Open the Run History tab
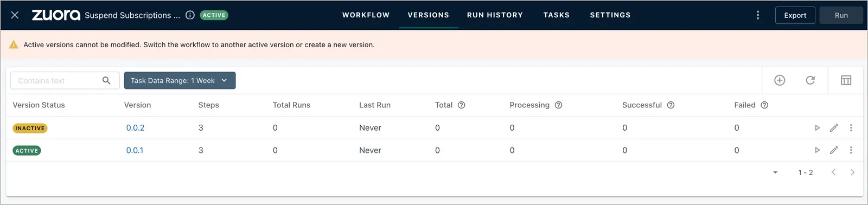 click(x=495, y=15)
